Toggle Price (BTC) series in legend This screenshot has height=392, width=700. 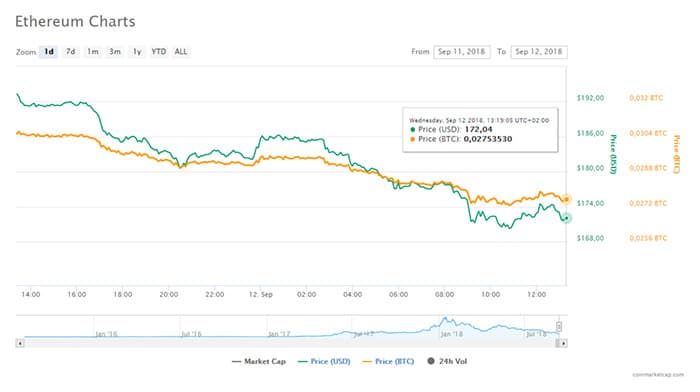tap(388, 361)
